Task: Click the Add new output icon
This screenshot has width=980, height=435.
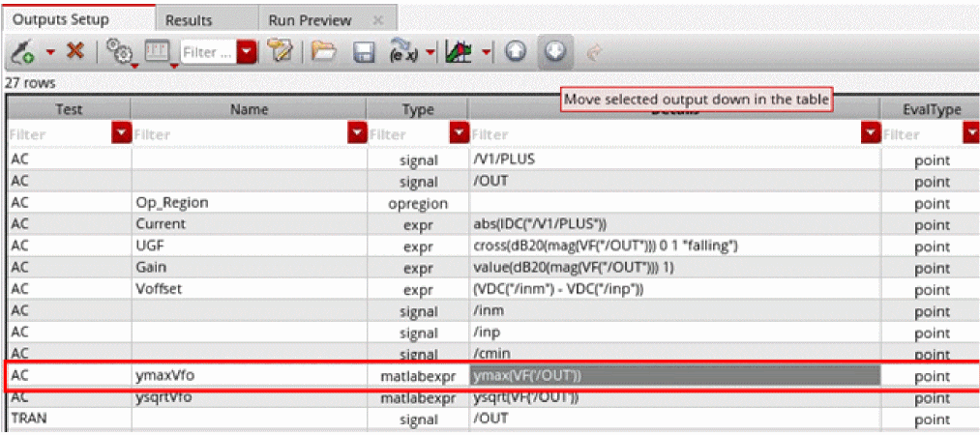Action: coord(22,53)
